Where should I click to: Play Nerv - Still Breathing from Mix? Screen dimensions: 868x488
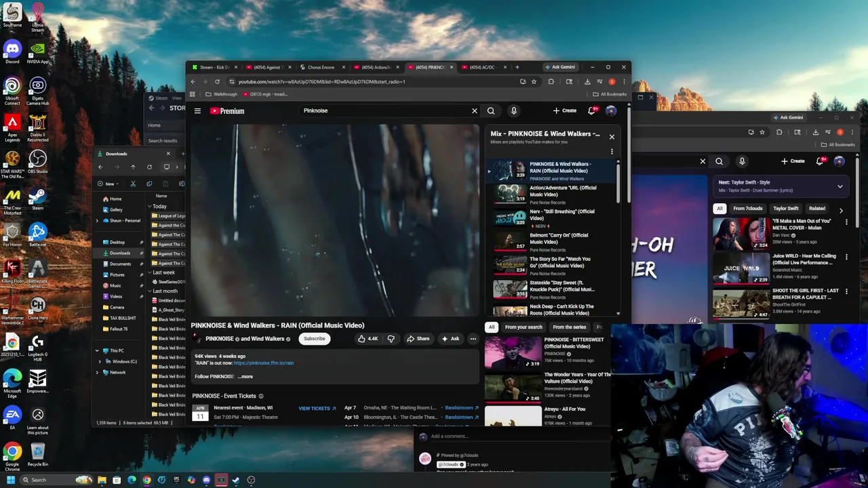[552, 218]
